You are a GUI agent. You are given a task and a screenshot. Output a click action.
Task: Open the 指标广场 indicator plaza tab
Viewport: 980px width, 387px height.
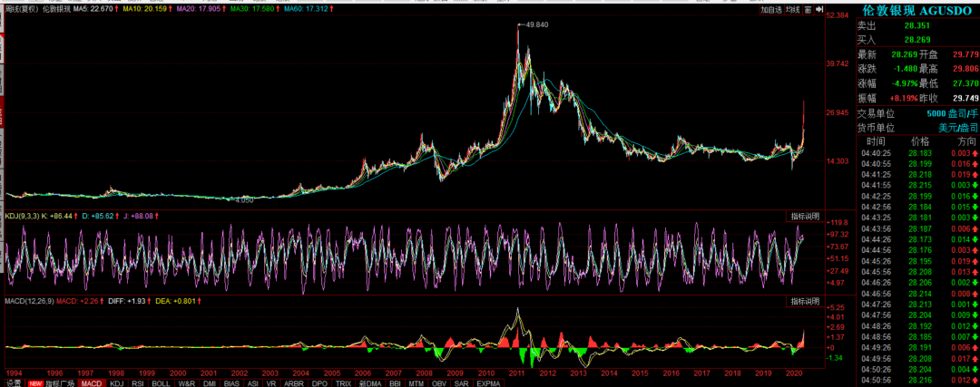point(60,382)
